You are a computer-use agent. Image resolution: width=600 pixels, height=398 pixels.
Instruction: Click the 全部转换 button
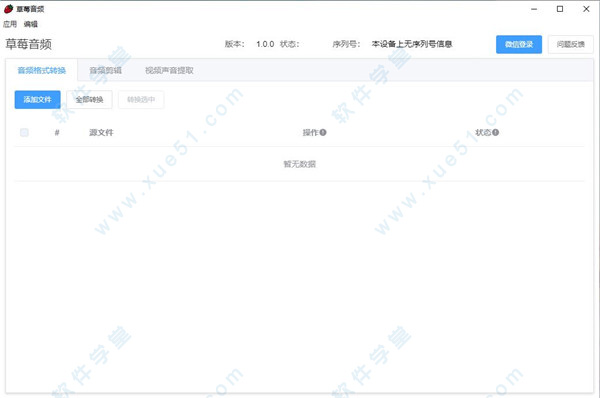[x=89, y=100]
